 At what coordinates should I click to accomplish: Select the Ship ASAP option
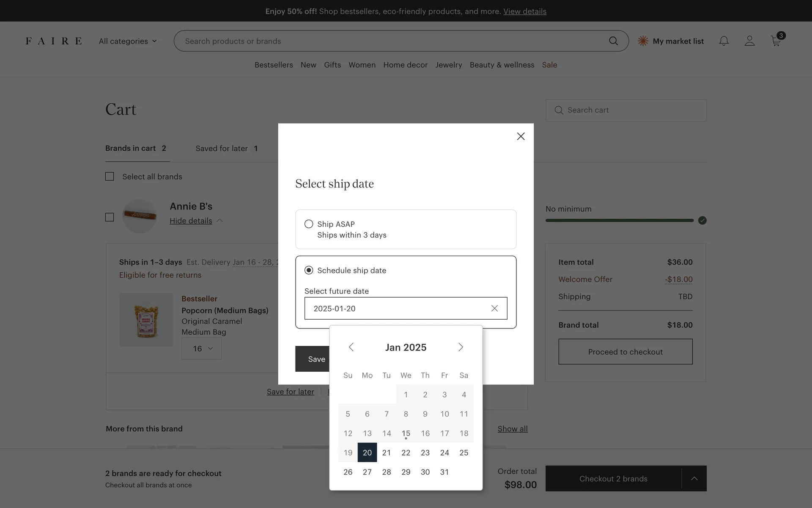click(309, 224)
